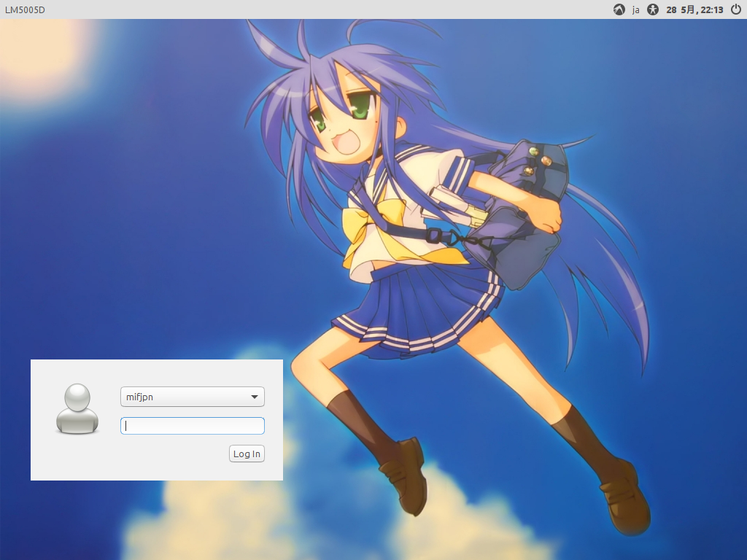Click the 'Log In' button
The width and height of the screenshot is (747, 560).
click(247, 454)
